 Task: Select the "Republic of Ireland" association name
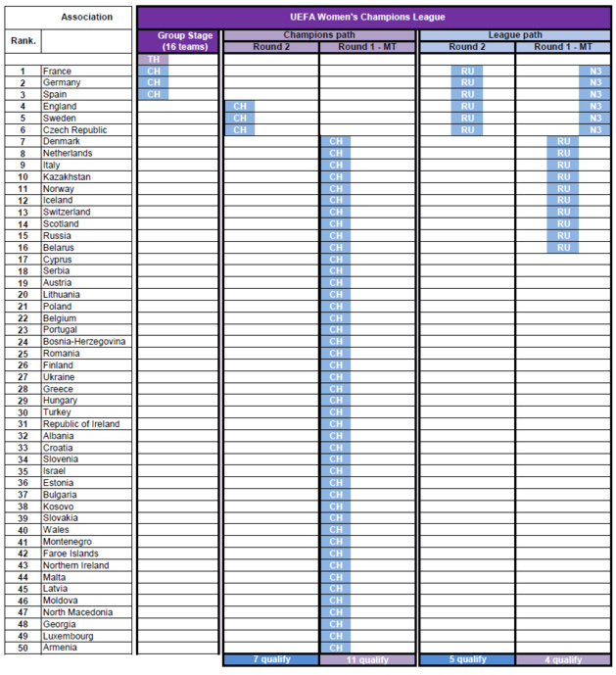81,424
